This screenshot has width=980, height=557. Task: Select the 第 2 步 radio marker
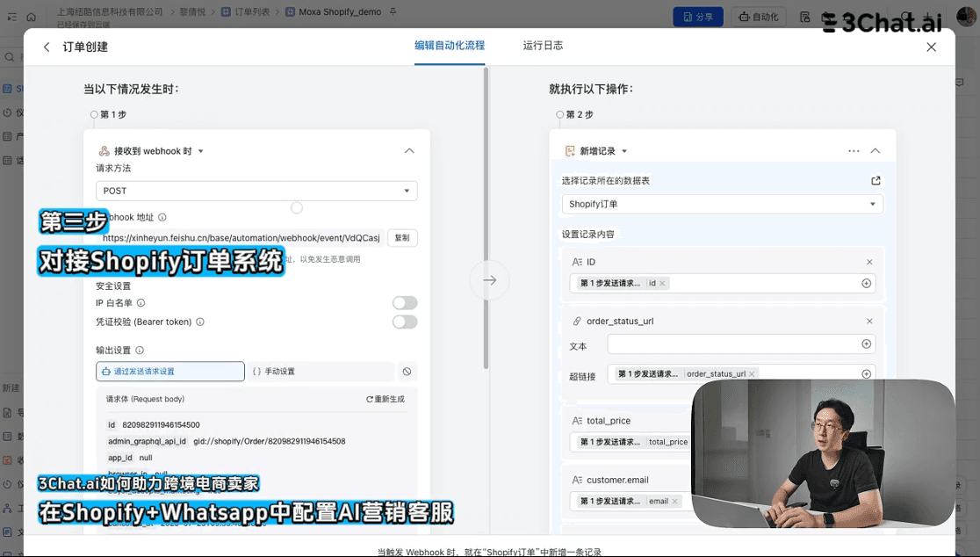click(x=560, y=114)
